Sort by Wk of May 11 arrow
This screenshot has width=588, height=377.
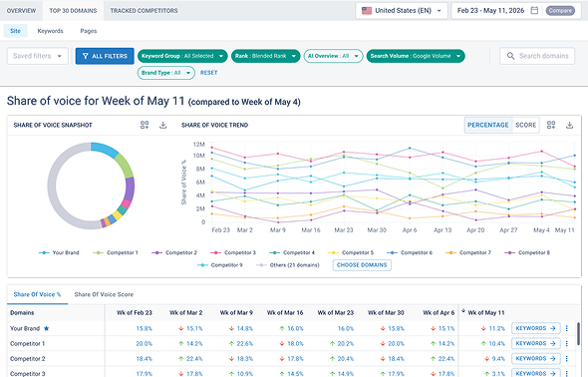[x=463, y=311]
